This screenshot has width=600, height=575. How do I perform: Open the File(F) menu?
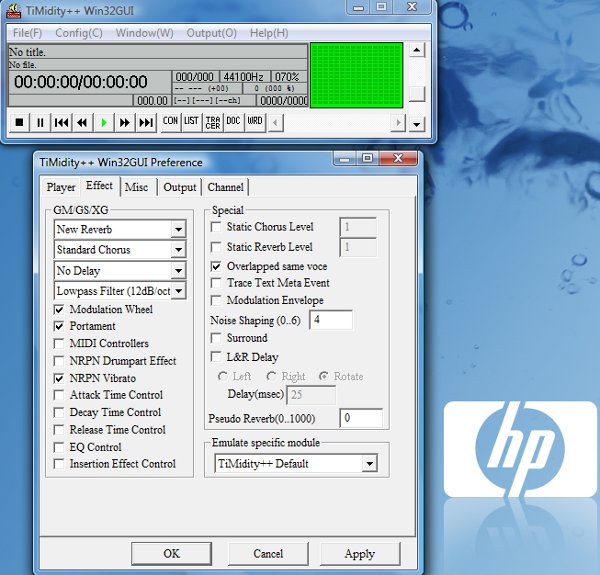click(27, 33)
